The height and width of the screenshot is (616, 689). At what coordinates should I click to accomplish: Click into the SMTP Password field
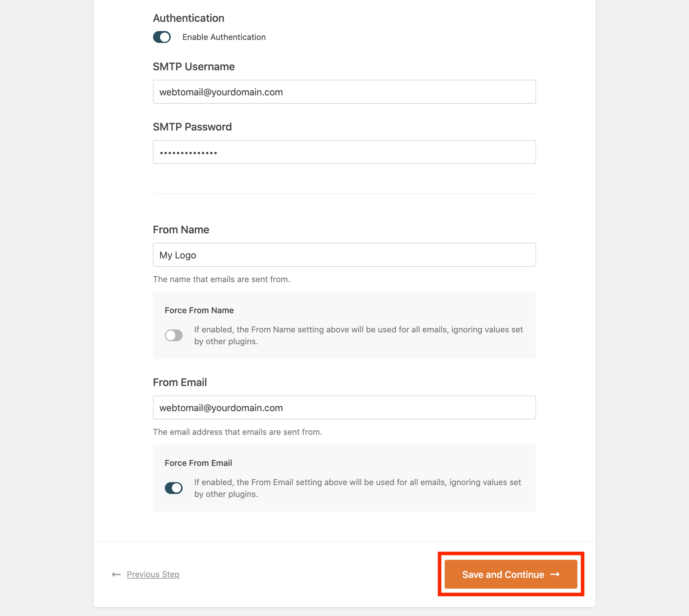click(x=344, y=152)
